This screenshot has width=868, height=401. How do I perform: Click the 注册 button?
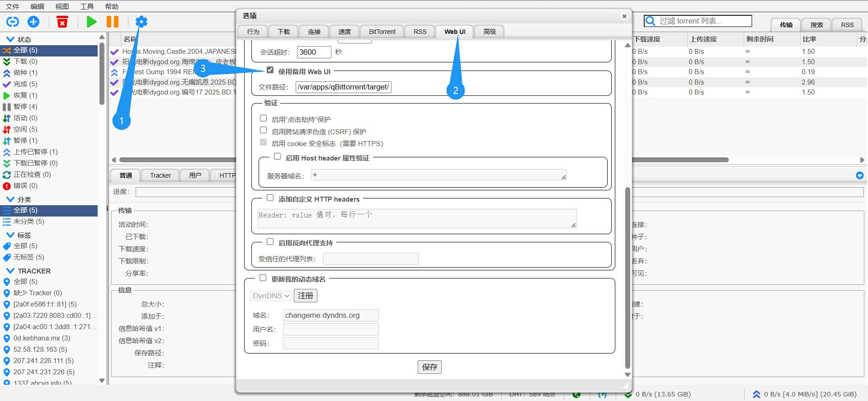tap(305, 296)
